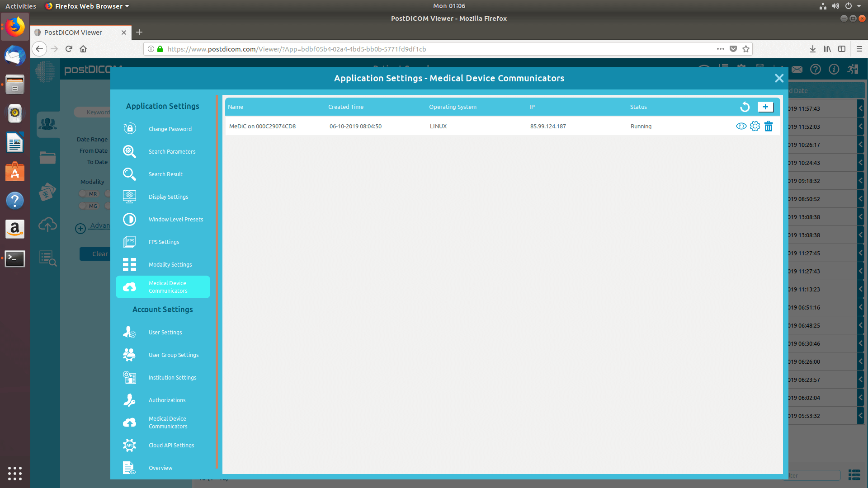Open the Firefox Web Browser menu

(x=86, y=6)
